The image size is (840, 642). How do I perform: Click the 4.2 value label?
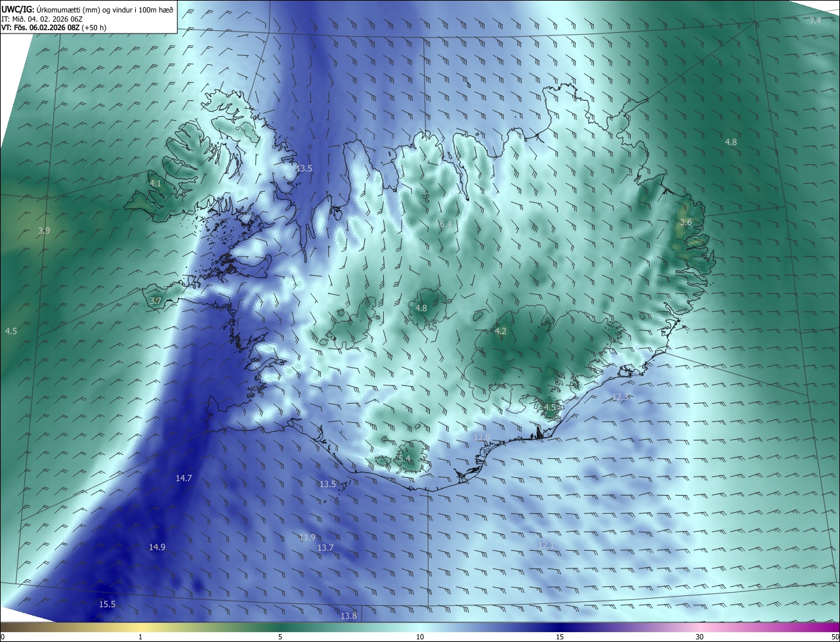coord(500,331)
